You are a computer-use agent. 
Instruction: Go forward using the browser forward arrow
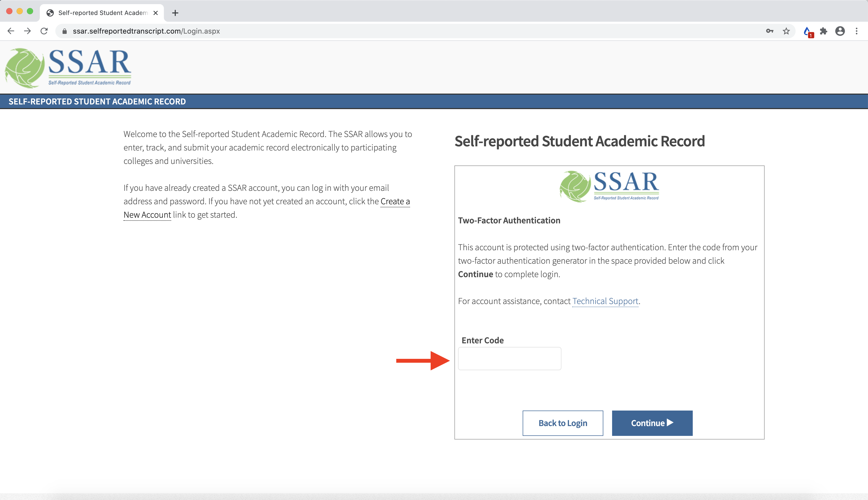pos(27,31)
